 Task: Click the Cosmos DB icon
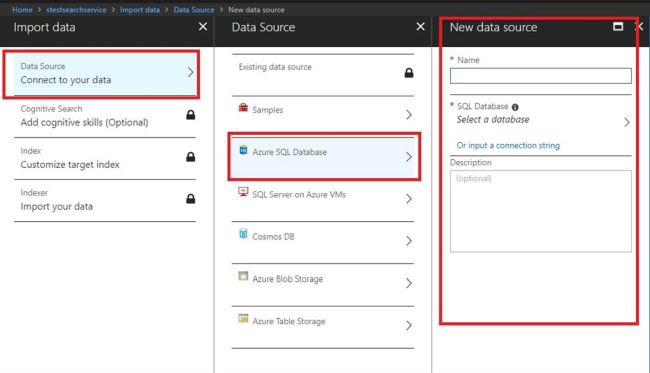[x=243, y=234]
